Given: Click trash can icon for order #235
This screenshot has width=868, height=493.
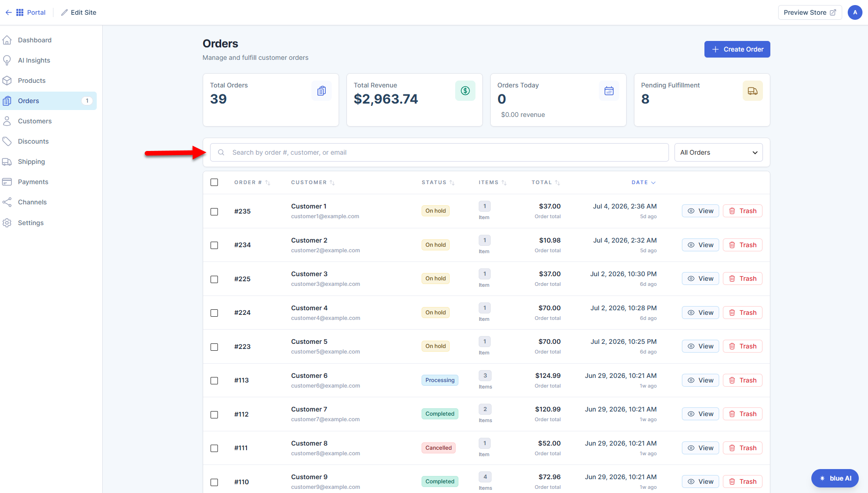Looking at the screenshot, I should point(732,211).
